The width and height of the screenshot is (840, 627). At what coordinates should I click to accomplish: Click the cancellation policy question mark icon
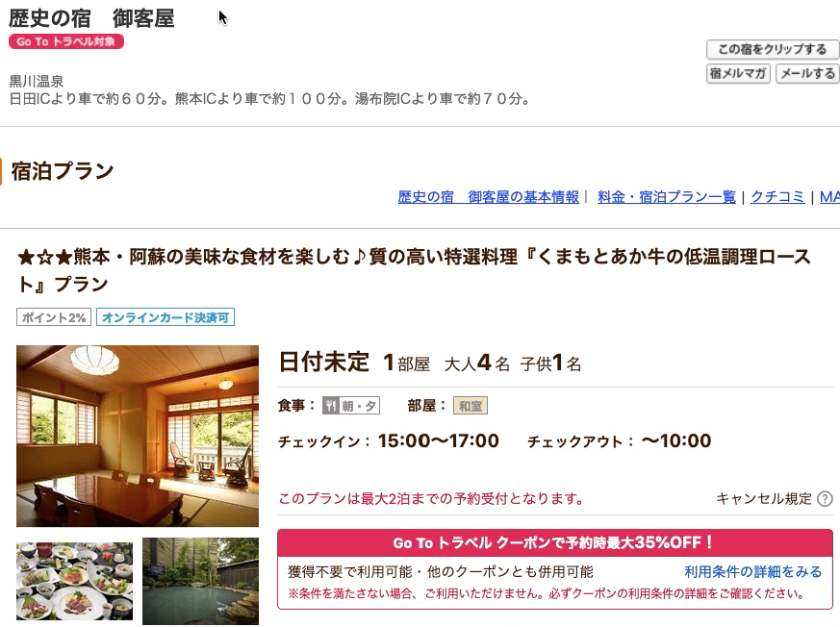coord(825,499)
